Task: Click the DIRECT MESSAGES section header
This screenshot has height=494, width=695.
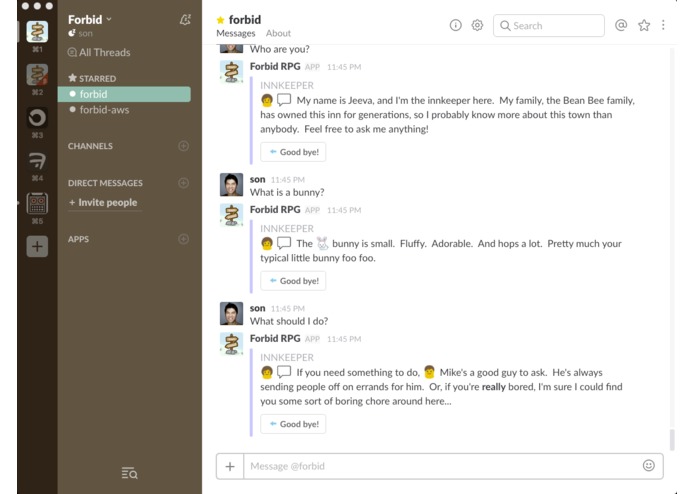Action: 105,183
